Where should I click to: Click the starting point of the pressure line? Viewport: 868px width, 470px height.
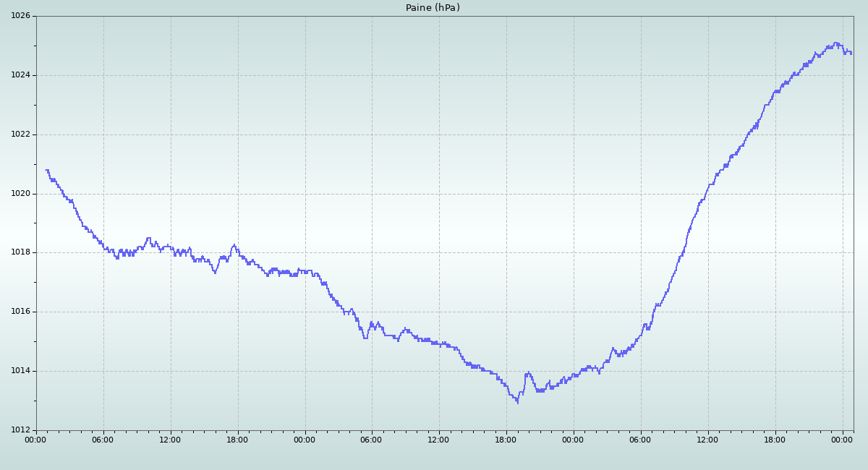[x=46, y=170]
